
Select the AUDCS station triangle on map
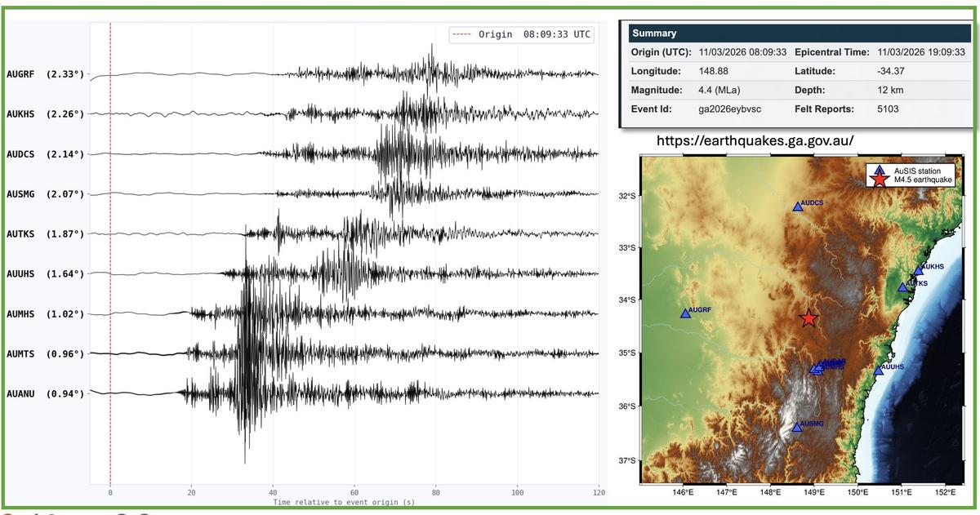797,207
